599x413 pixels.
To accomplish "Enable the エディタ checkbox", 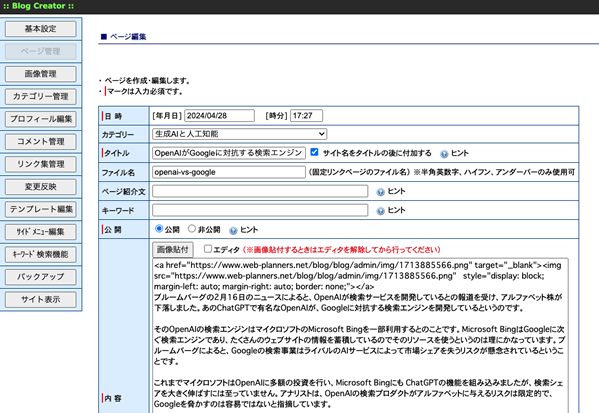I will [x=208, y=249].
